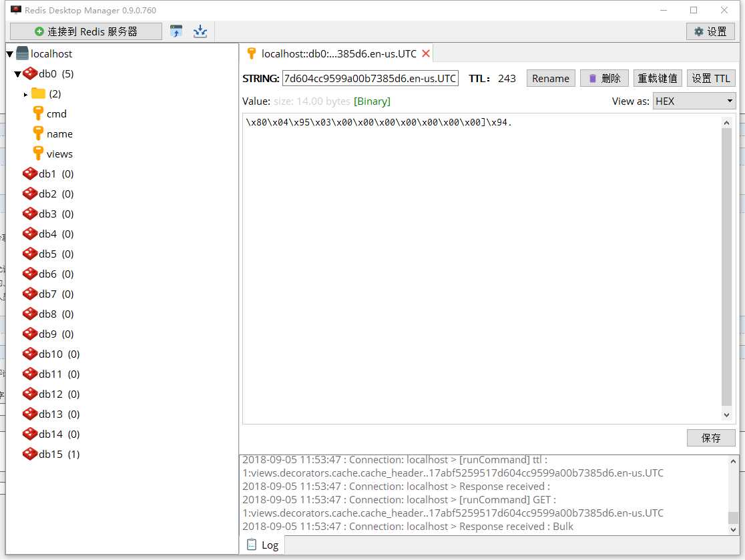This screenshot has height=560, width=745.
Task: Click log panel scroll up arrow
Action: 733,461
